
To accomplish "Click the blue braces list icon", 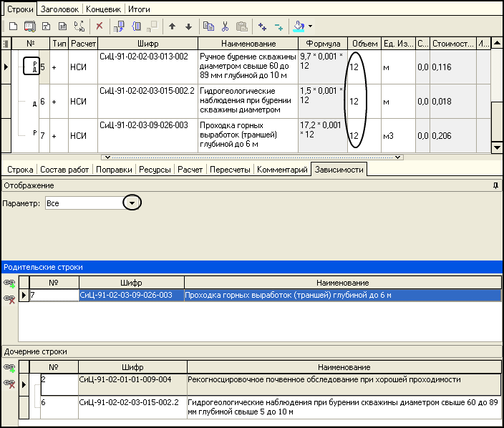I will [136, 26].
